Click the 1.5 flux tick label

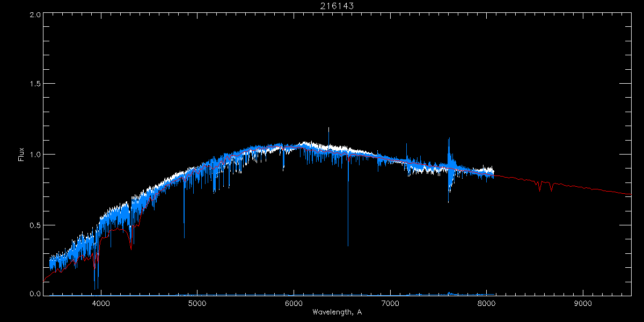pyautogui.click(x=35, y=84)
